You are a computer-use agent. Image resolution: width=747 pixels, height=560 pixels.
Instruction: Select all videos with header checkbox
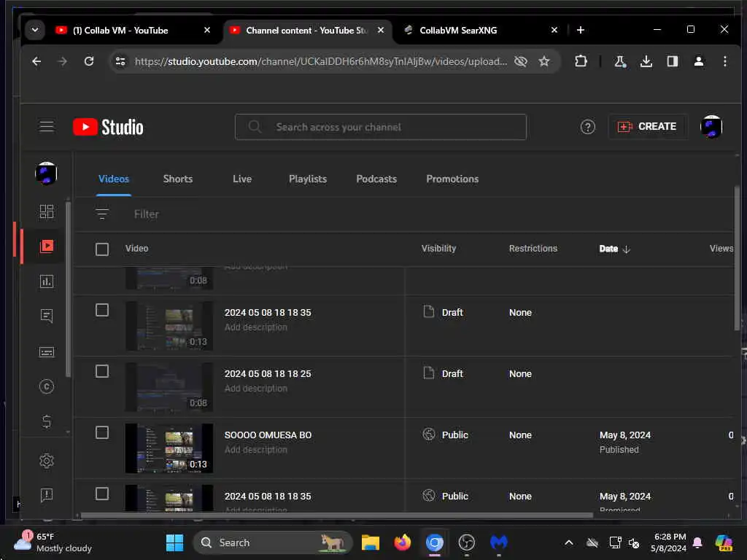point(102,249)
